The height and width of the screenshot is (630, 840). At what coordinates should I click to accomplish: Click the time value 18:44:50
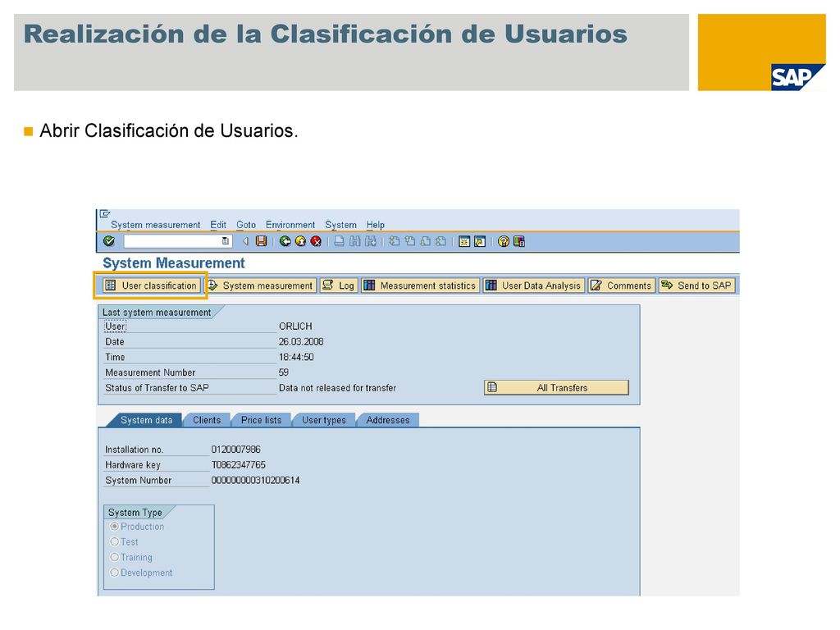[x=296, y=357]
